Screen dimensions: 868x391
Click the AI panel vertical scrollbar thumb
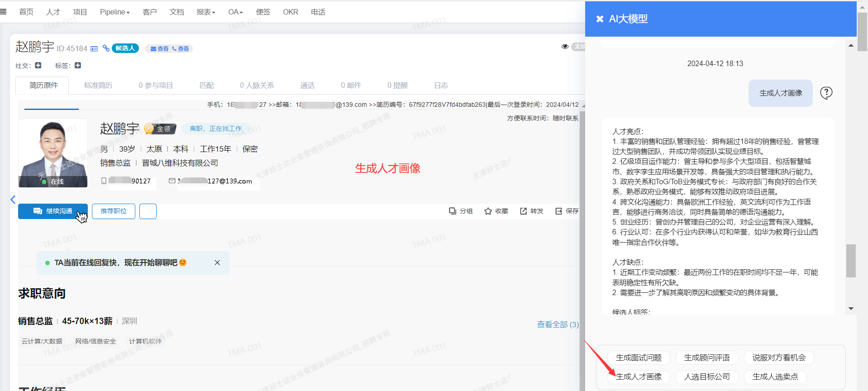[851, 261]
